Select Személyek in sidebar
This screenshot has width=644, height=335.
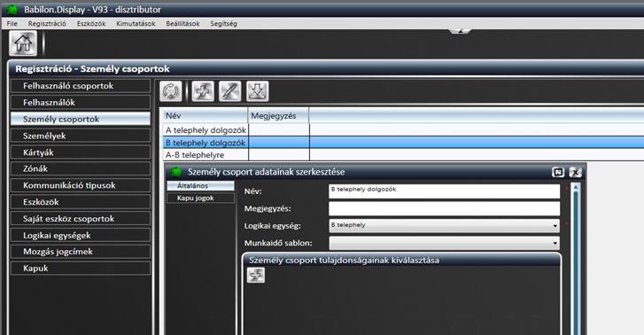[x=81, y=136]
